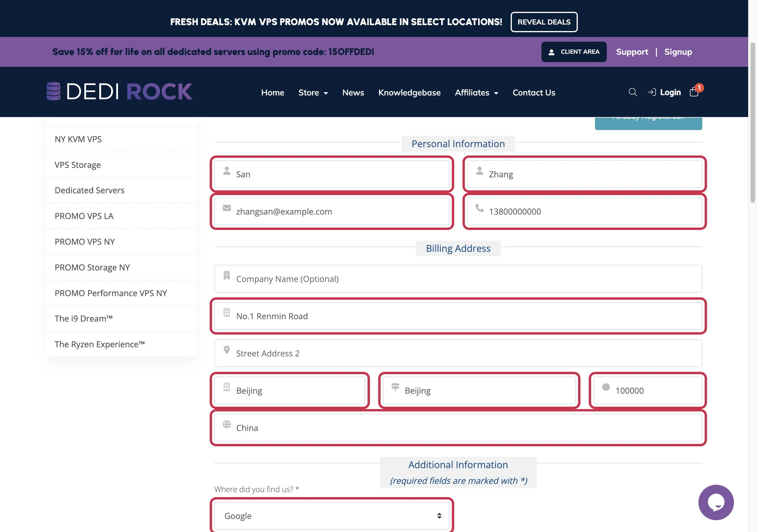This screenshot has width=757, height=532.
Task: Open PROMO VPS NY category
Action: 121,241
